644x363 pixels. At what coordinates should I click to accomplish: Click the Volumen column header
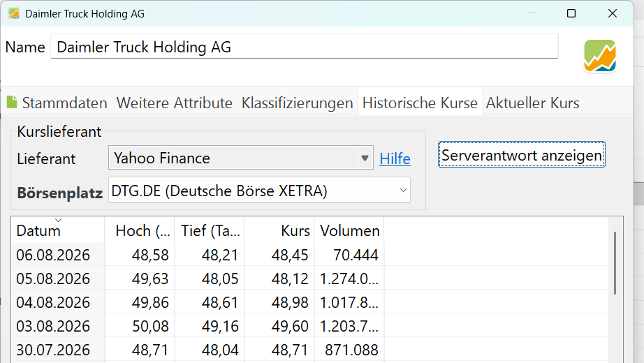[x=349, y=230]
